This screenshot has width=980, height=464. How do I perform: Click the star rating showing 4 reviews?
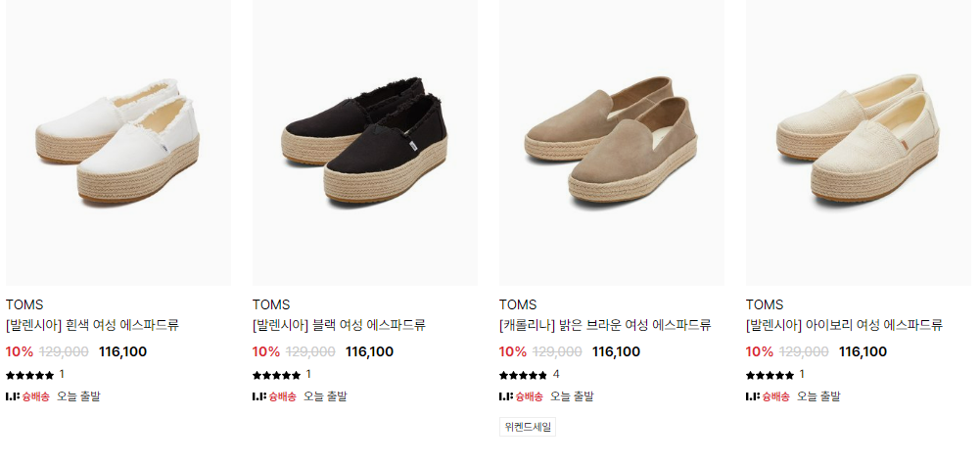[524, 375]
